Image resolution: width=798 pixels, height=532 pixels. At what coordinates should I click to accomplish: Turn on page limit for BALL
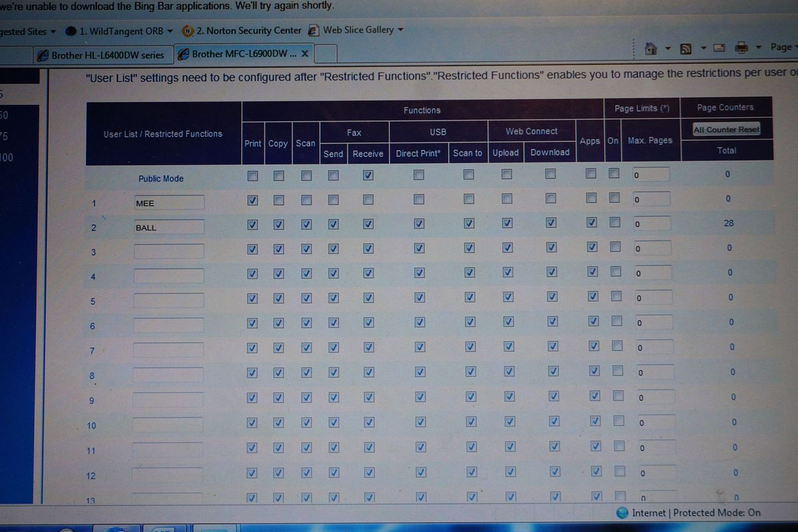click(x=614, y=223)
